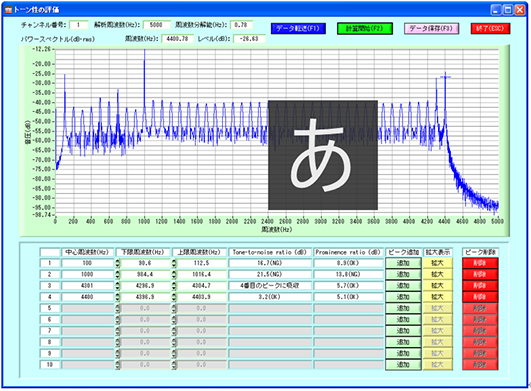Click the 下限周波数 stepper in row 4
This screenshot has width=531, height=391.
[118, 297]
